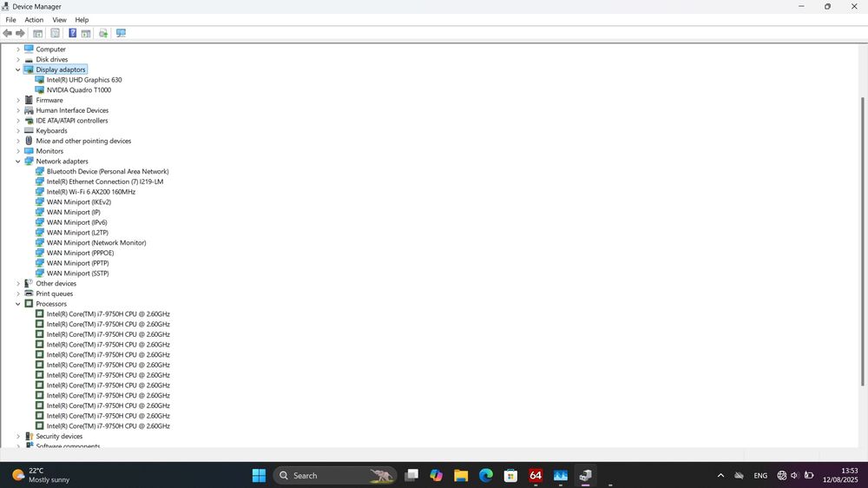Collapse the Display adaptors category
Viewport: 868px width, 488px height.
[x=17, y=69]
